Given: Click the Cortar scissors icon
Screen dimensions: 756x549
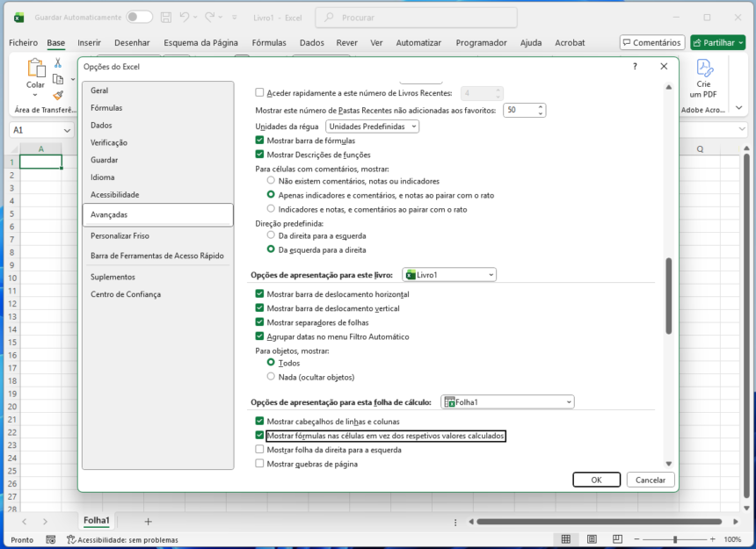Looking at the screenshot, I should [58, 62].
